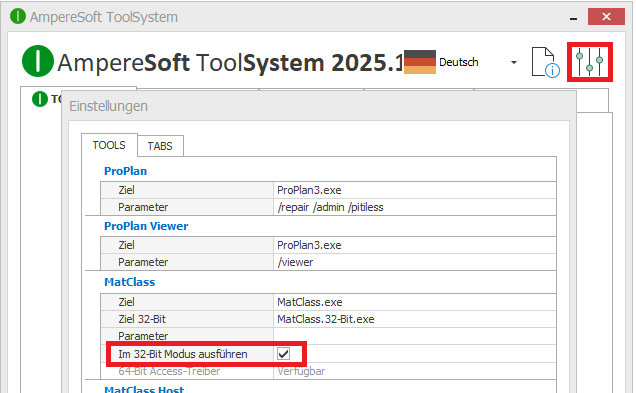
Task: Click MatClass Ziel value MatClass.exe
Action: click(414, 302)
